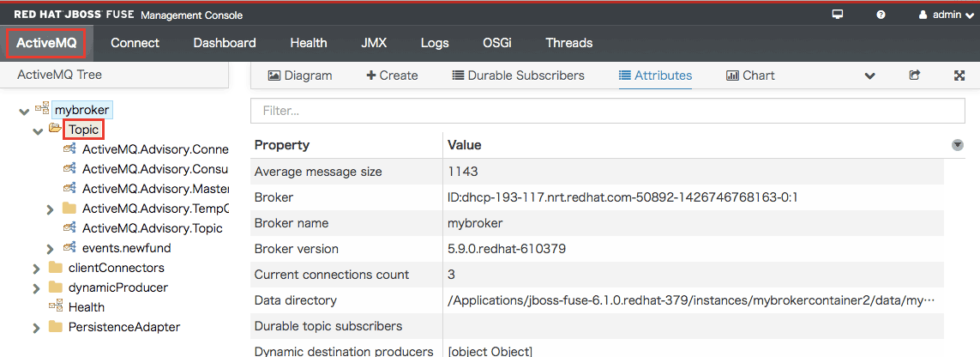
Task: Select the Health tree node
Action: [87, 307]
